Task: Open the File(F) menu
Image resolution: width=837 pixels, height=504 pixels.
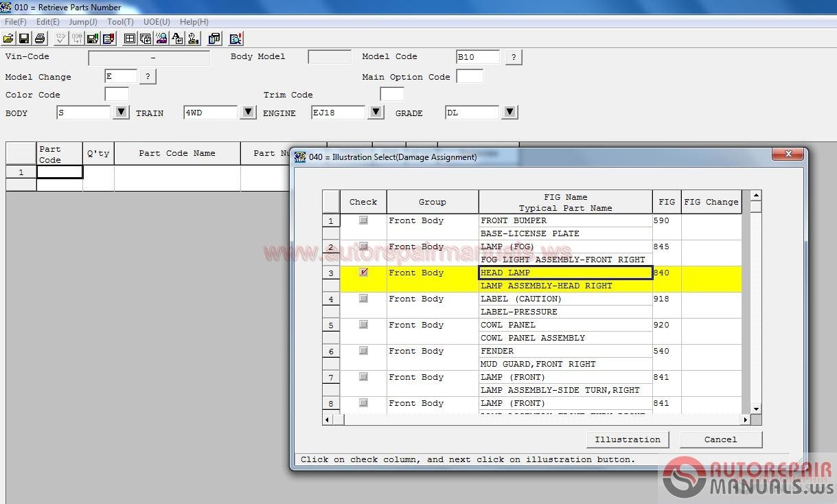Action: tap(15, 22)
